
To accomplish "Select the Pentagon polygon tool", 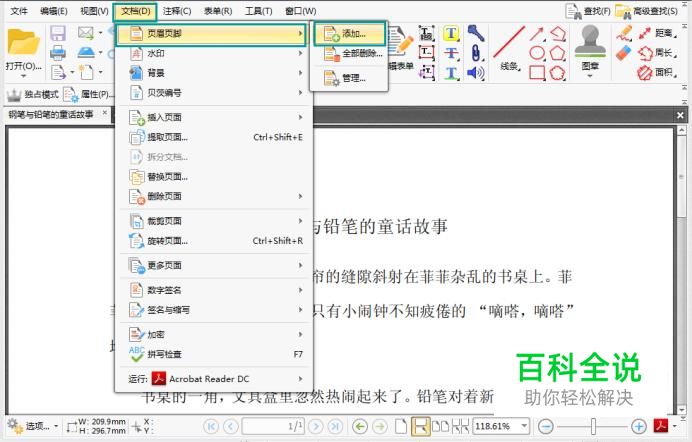I will [558, 53].
